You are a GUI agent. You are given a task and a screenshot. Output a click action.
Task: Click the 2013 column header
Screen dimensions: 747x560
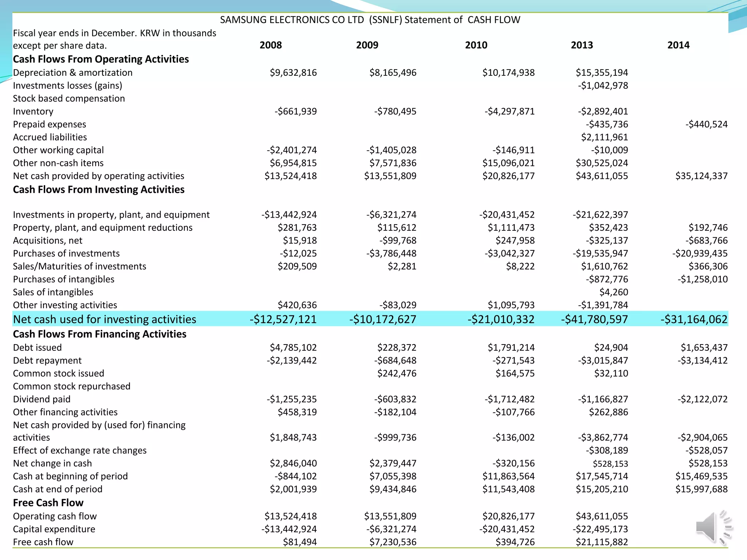pyautogui.click(x=582, y=45)
